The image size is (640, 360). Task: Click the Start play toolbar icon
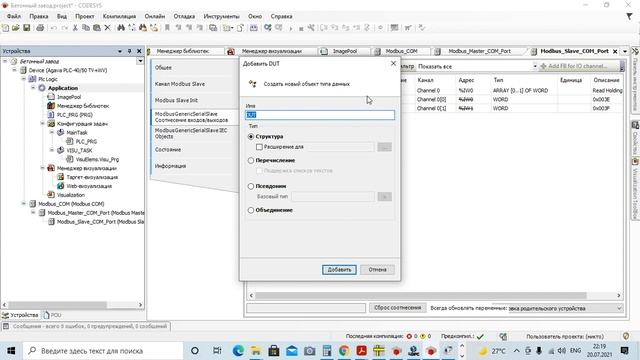pos(291,28)
